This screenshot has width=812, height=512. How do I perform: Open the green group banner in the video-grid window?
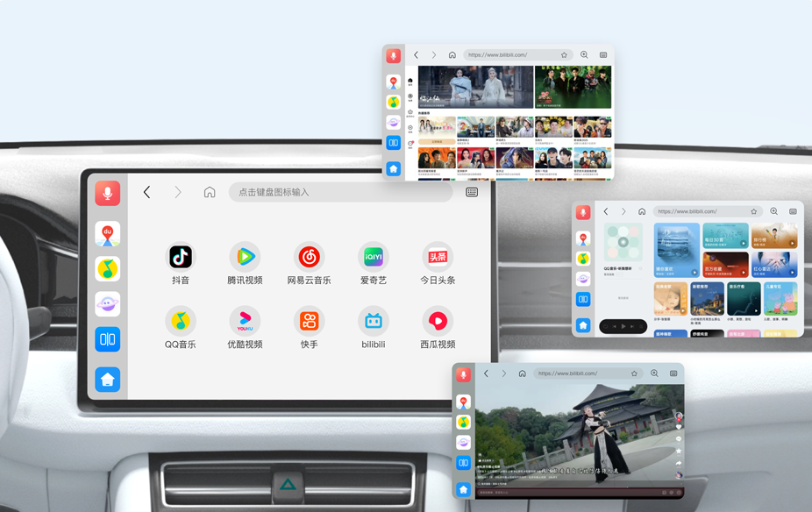tap(573, 87)
